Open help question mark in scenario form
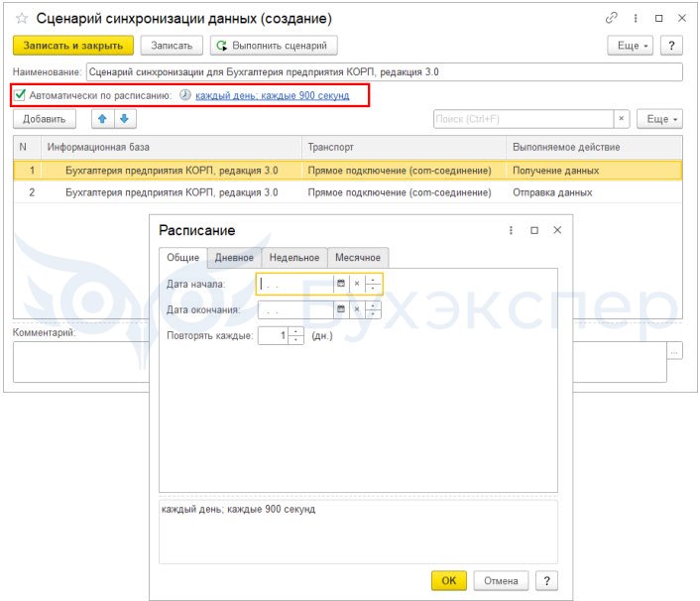 [x=671, y=46]
